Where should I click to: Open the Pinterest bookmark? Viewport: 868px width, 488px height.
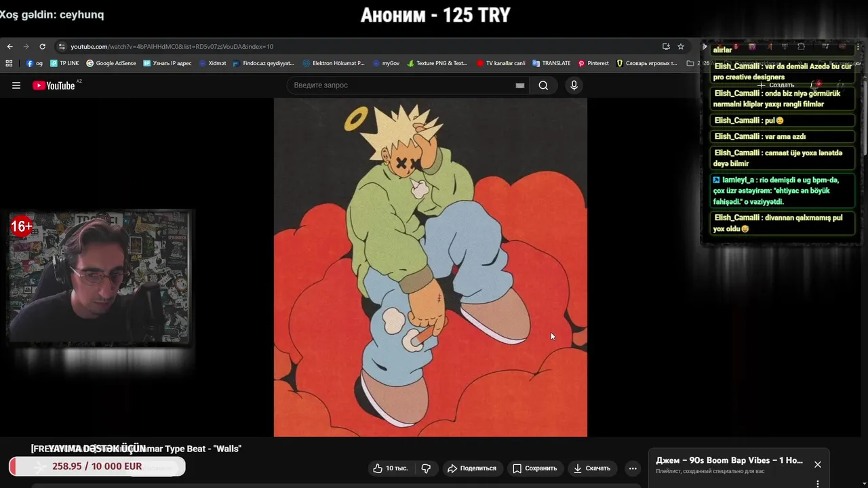click(x=593, y=63)
